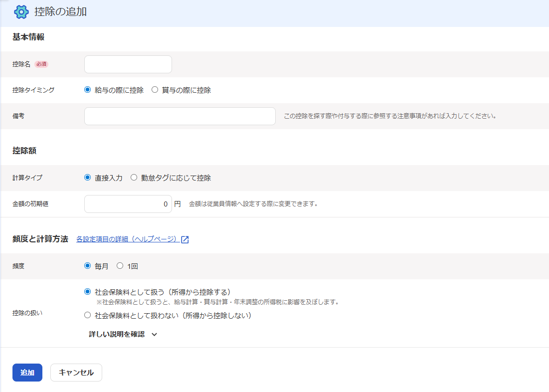Image resolution: width=549 pixels, height=392 pixels.
Task: Click the 基本情報 section heading
Action: tap(28, 37)
